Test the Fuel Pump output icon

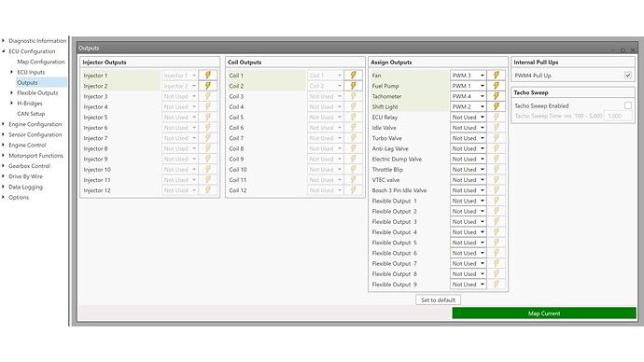pyautogui.click(x=497, y=86)
